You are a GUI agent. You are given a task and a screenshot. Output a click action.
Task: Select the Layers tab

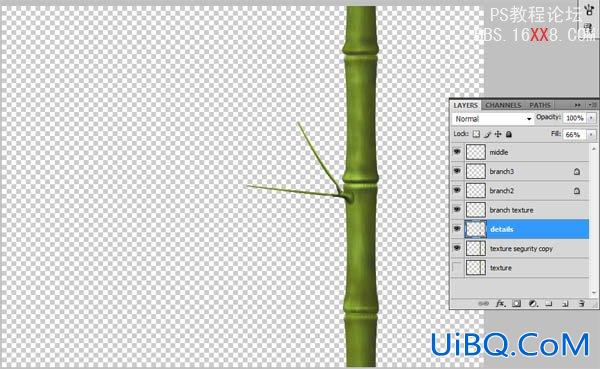465,105
